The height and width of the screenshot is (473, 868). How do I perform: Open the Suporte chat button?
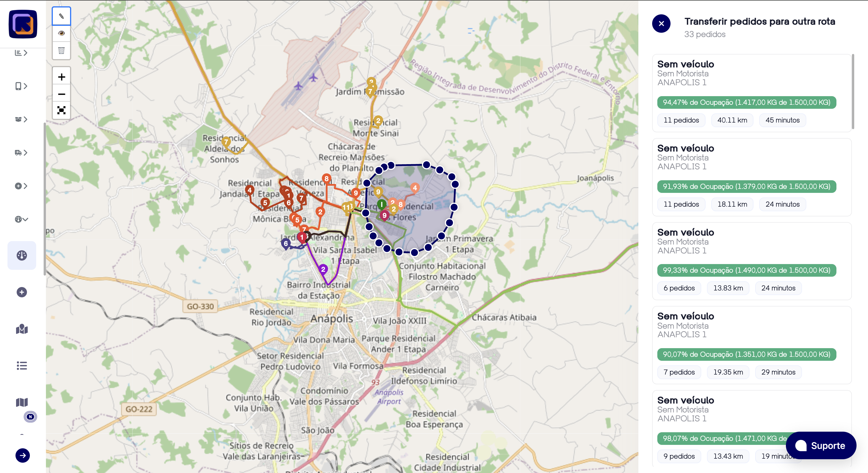821,445
